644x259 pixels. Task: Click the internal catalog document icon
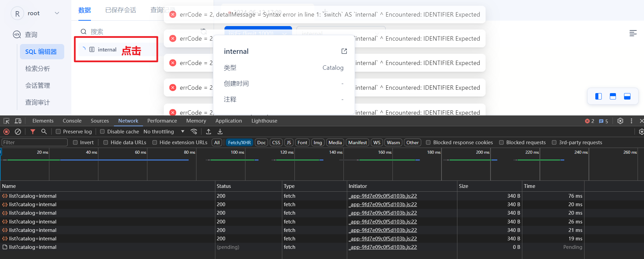(x=92, y=49)
